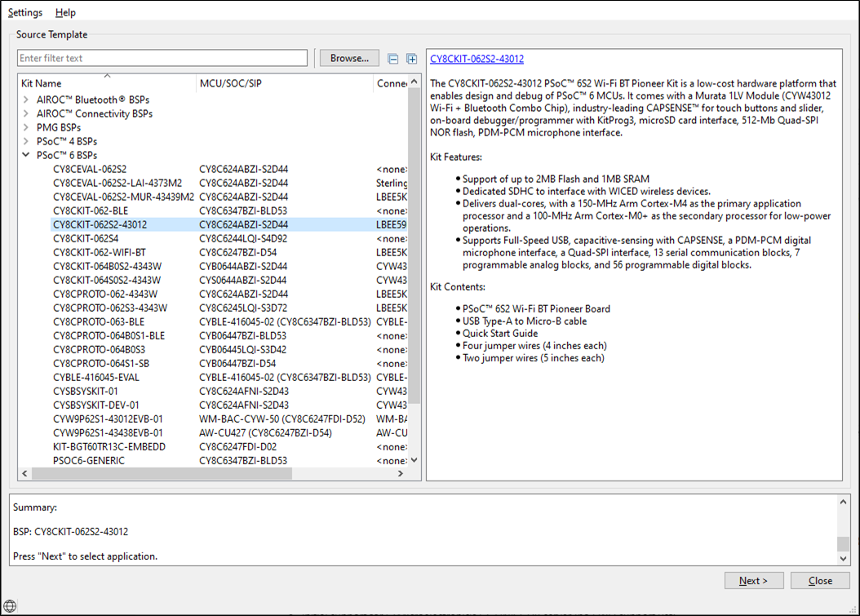The image size is (860, 616).
Task: Click the expand all icon
Action: point(411,59)
